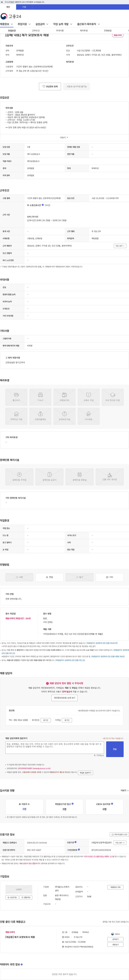The width and height of the screenshot is (129, 980).
Task: Expand the 직업 능력 개발 menu
Action: coord(63,24)
